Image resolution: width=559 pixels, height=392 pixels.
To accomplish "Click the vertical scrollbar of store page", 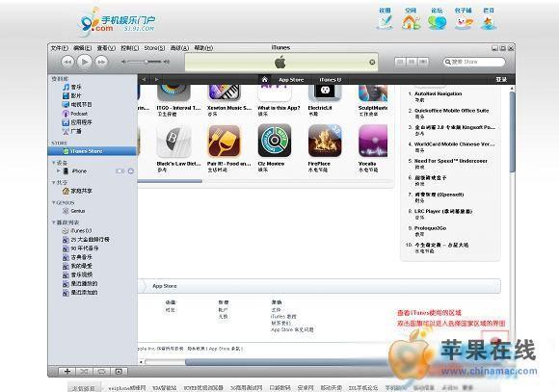I will coord(513,132).
